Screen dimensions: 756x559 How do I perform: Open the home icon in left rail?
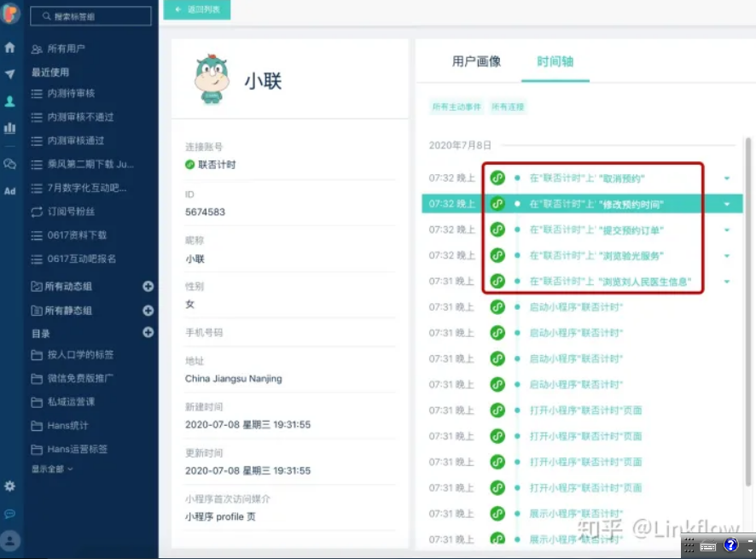(x=9, y=47)
